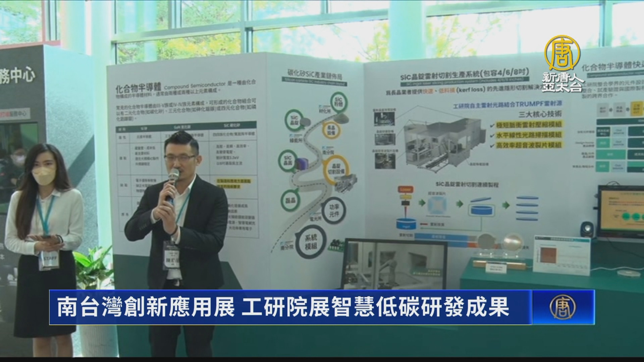Click the 晶錠切割設備 circle on the poster
The image size is (644, 362).
click(x=335, y=170)
